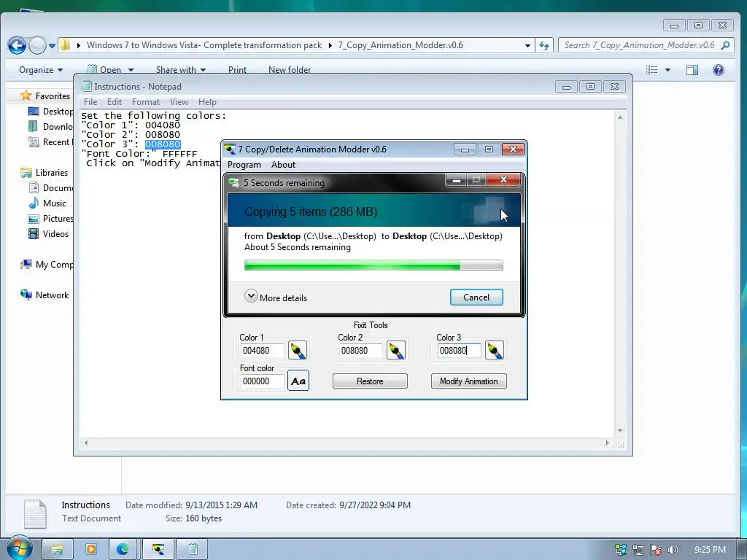Switch to Notepad taskbar icon
Screen dimensions: 747x560
pyautogui.click(x=193, y=550)
